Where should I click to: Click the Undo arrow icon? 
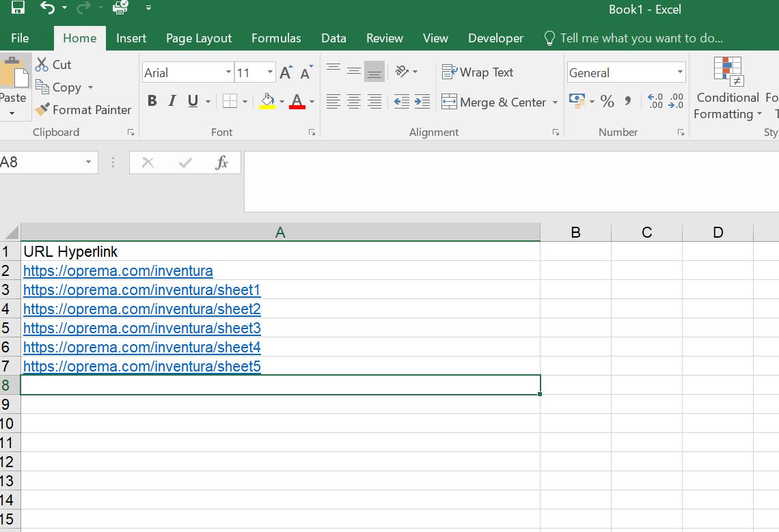click(47, 8)
